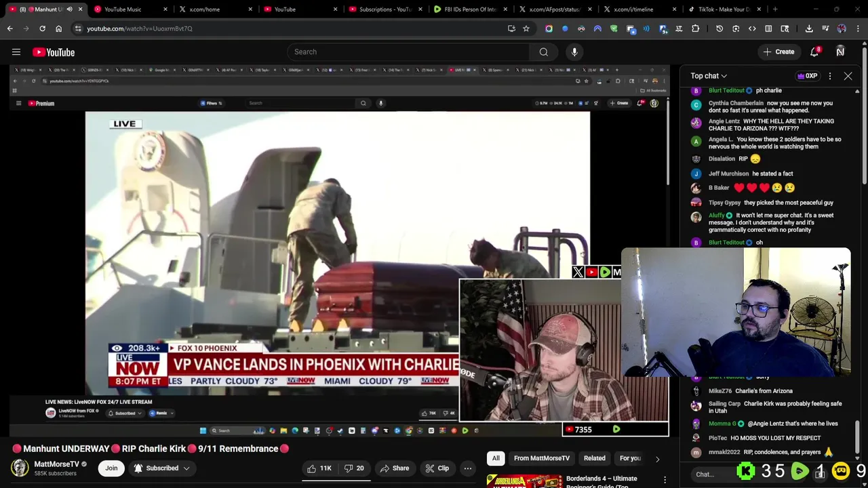Share this video

394,468
